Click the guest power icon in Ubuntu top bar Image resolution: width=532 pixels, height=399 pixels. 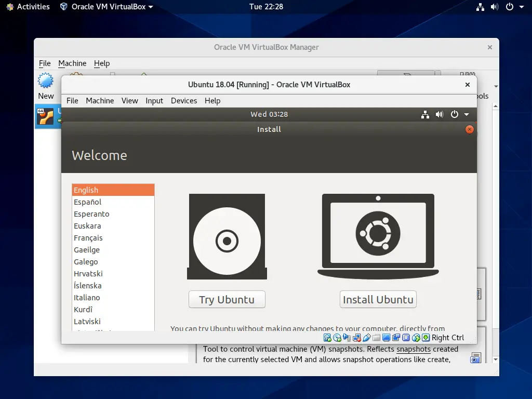coord(454,114)
